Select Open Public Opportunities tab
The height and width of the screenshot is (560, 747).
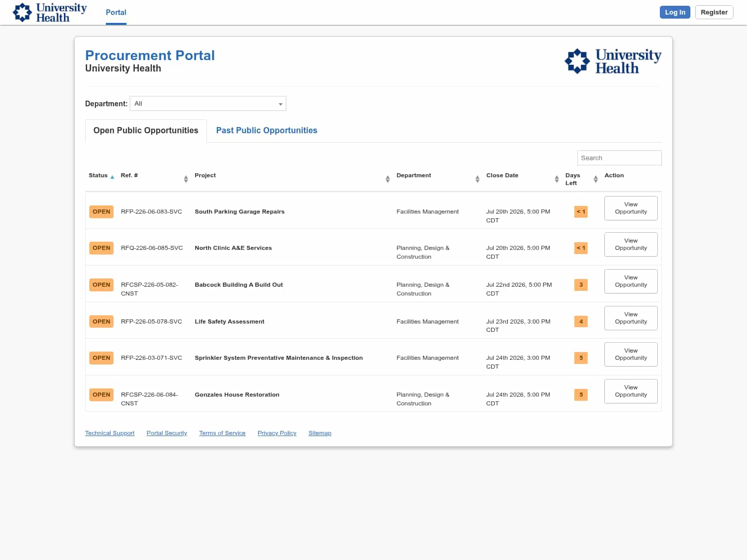[146, 131]
